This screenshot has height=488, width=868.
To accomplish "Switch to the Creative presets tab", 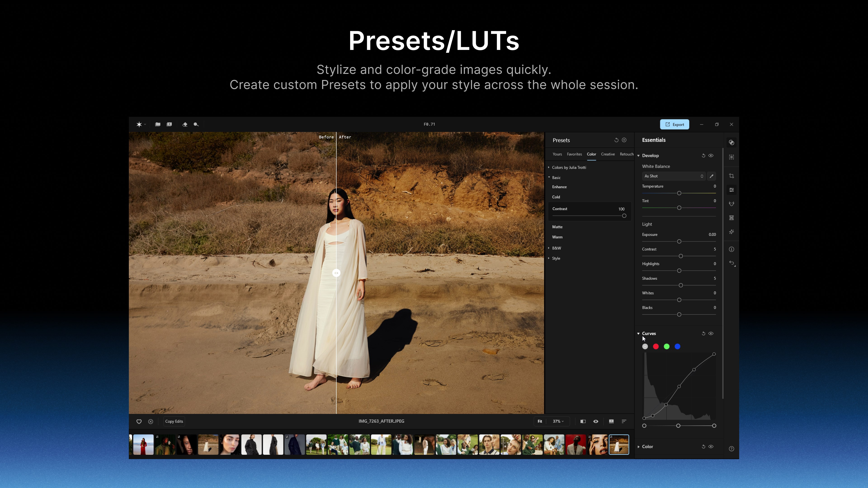I will [608, 154].
